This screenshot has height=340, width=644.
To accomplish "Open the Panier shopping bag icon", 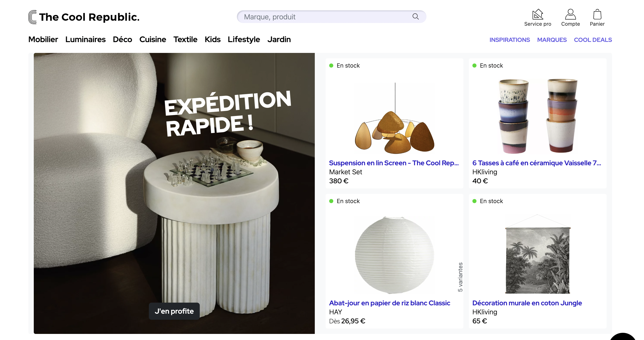I will pos(597,14).
